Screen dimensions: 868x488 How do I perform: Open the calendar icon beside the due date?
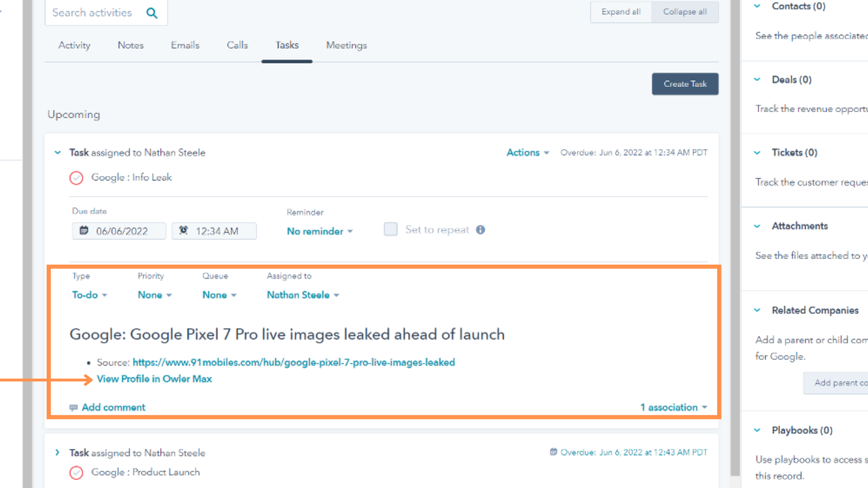pos(84,231)
